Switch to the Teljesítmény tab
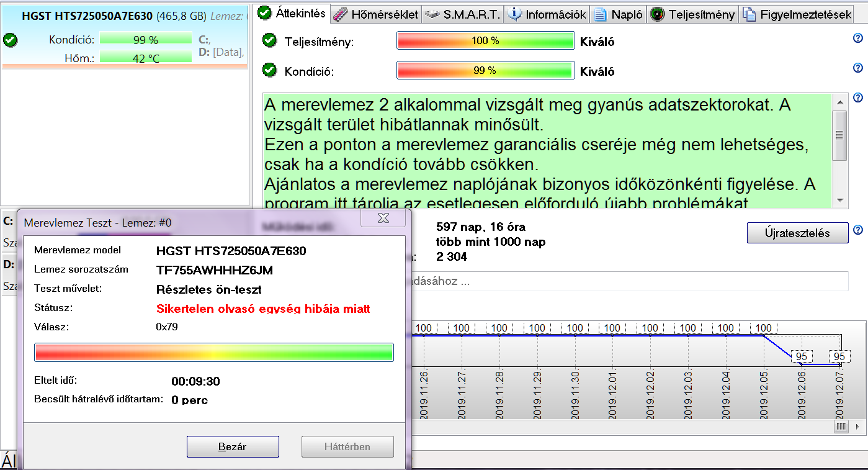This screenshot has height=470, width=868. pyautogui.click(x=693, y=14)
